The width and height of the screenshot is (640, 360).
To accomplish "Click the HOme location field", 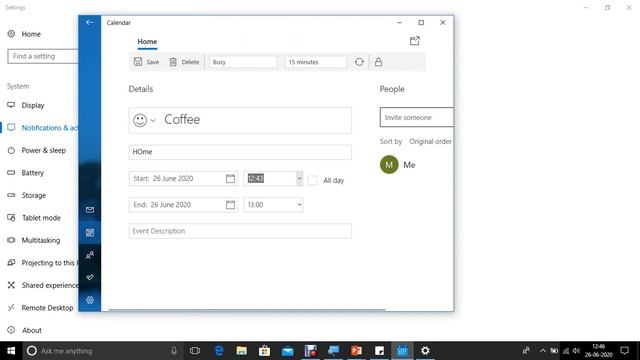I will pos(240,152).
